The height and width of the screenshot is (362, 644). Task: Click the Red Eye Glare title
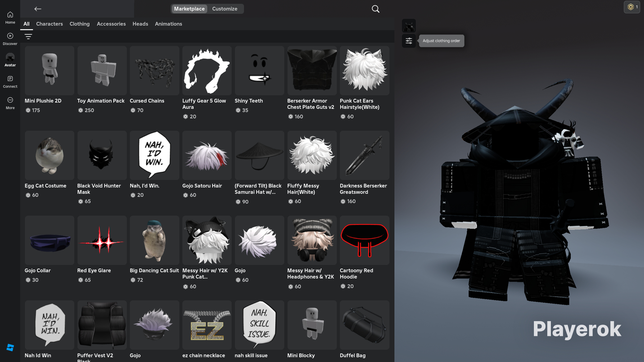(x=94, y=270)
